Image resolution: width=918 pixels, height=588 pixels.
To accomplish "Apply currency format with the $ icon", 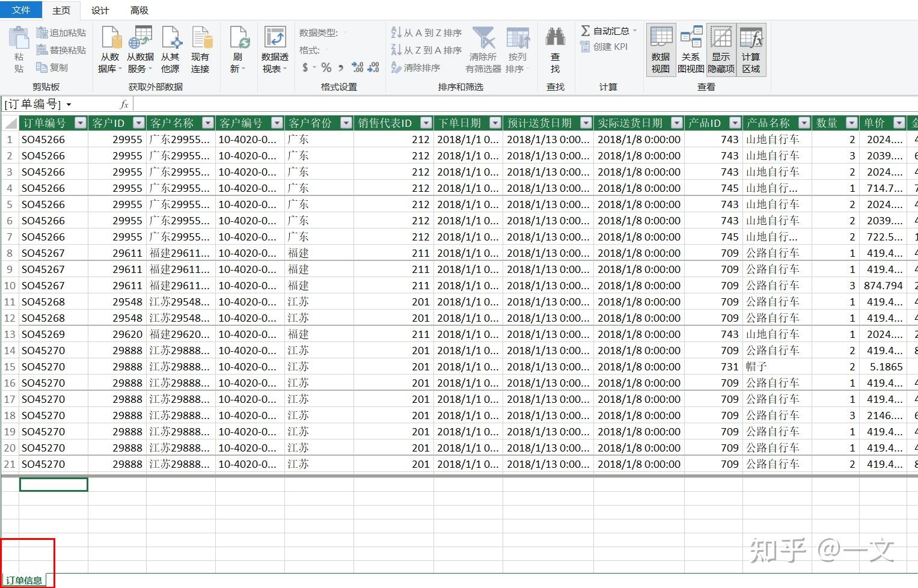I will point(305,67).
